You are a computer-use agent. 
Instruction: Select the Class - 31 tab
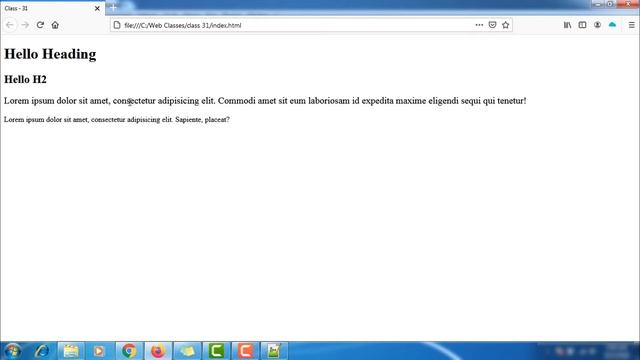[52, 8]
